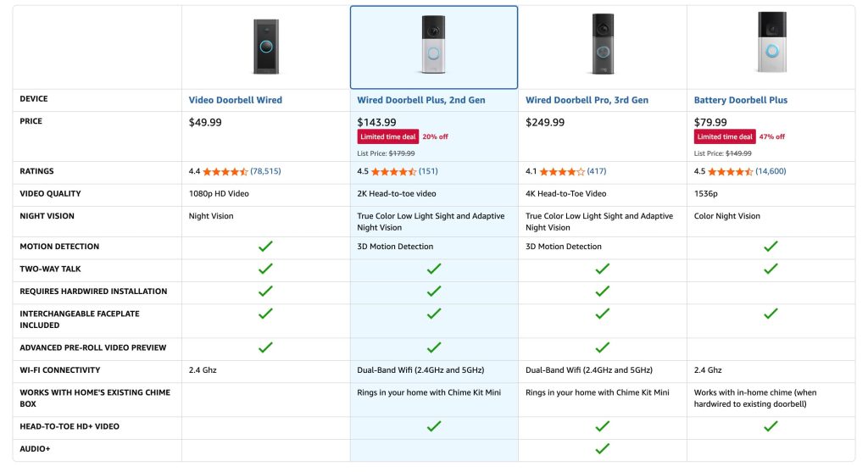The height and width of the screenshot is (472, 868).
Task: Click the Battery Doorbell Plus product image
Action: point(771,44)
